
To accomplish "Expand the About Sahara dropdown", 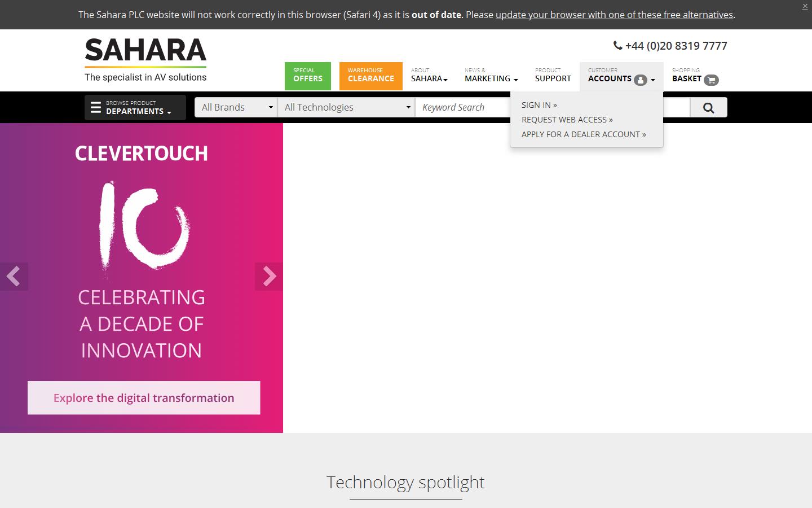I will 429,76.
